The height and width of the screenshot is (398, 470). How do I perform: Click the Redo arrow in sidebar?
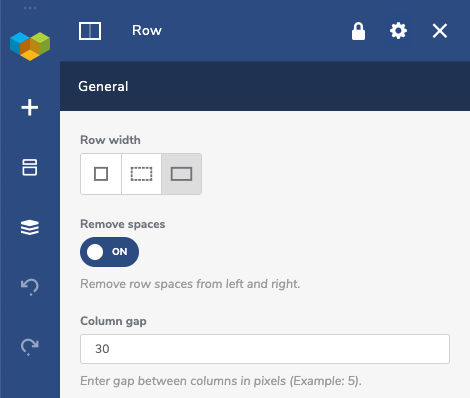pyautogui.click(x=30, y=347)
